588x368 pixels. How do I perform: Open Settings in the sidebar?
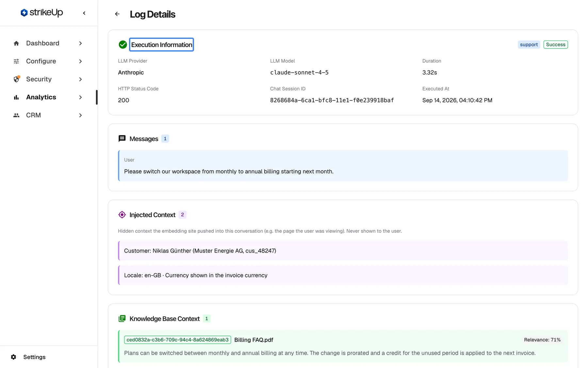[34, 357]
